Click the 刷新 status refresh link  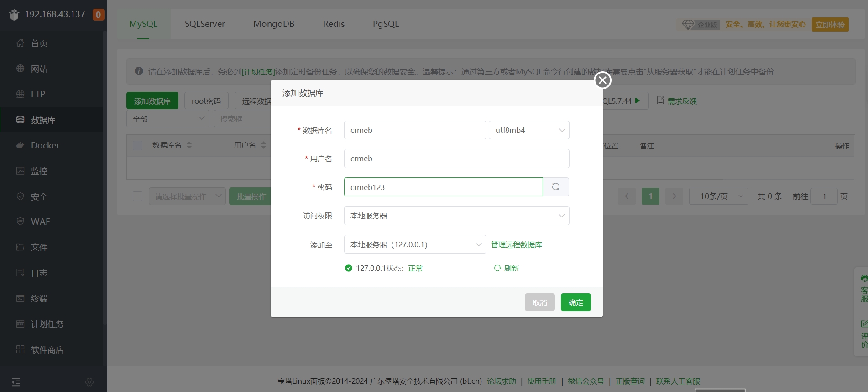(507, 268)
